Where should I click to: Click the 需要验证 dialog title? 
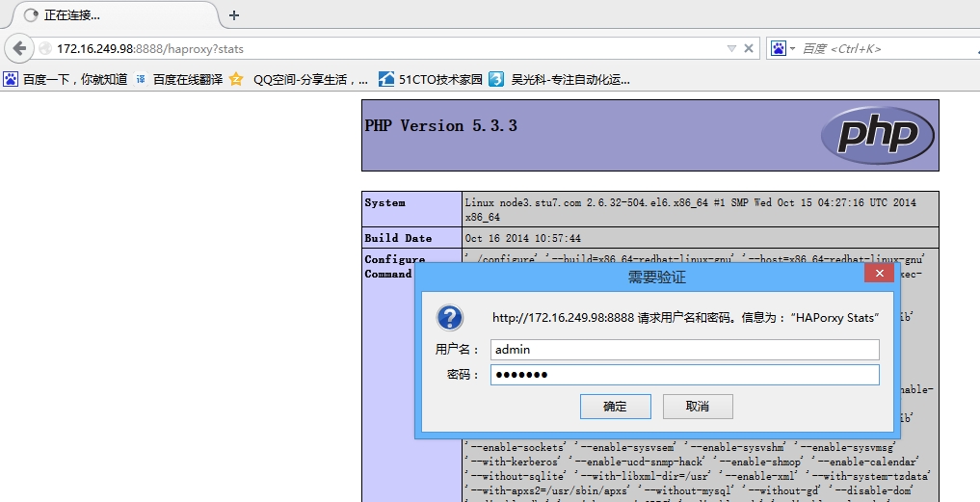(656, 277)
